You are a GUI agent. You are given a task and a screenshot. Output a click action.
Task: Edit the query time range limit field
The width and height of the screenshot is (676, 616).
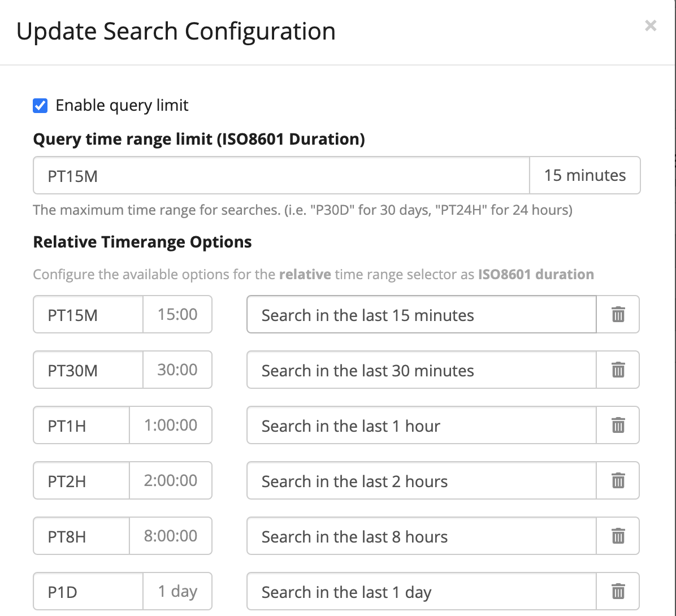[281, 175]
